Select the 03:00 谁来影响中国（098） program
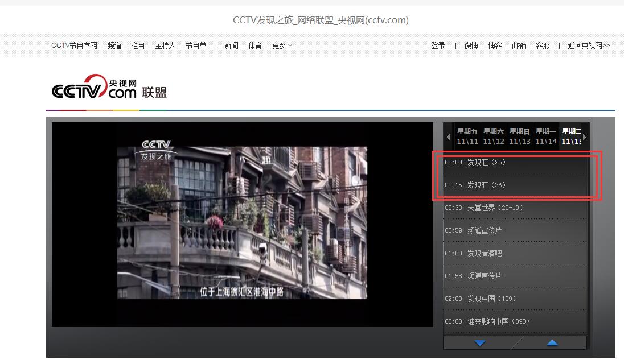 coord(515,321)
